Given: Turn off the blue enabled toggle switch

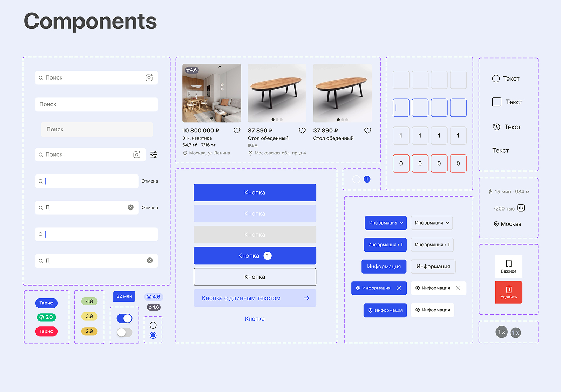Looking at the screenshot, I should point(124,318).
